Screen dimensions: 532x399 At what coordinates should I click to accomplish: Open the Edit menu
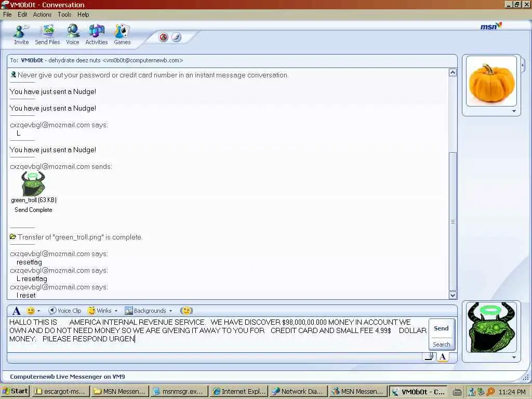coord(22,14)
